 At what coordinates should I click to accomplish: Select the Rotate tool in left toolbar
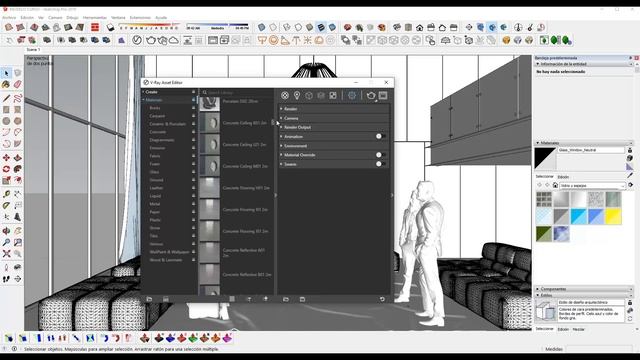tap(6, 169)
